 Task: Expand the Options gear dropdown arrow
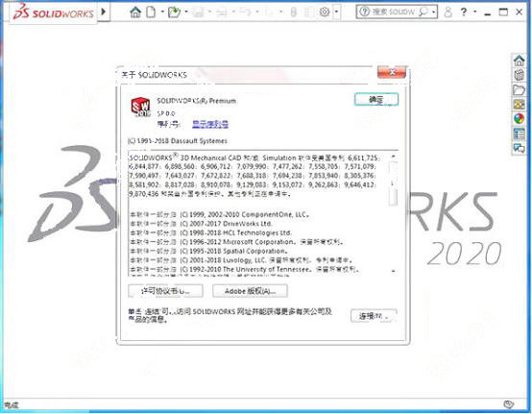click(336, 12)
